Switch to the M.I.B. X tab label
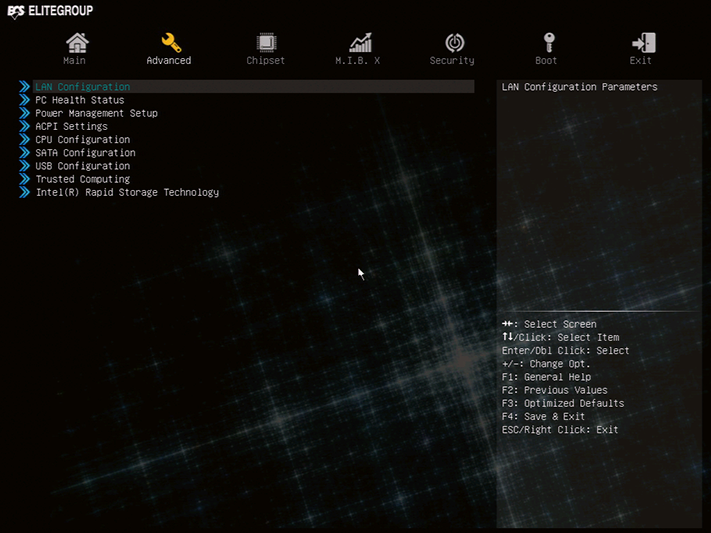The height and width of the screenshot is (533, 711). 357,60
